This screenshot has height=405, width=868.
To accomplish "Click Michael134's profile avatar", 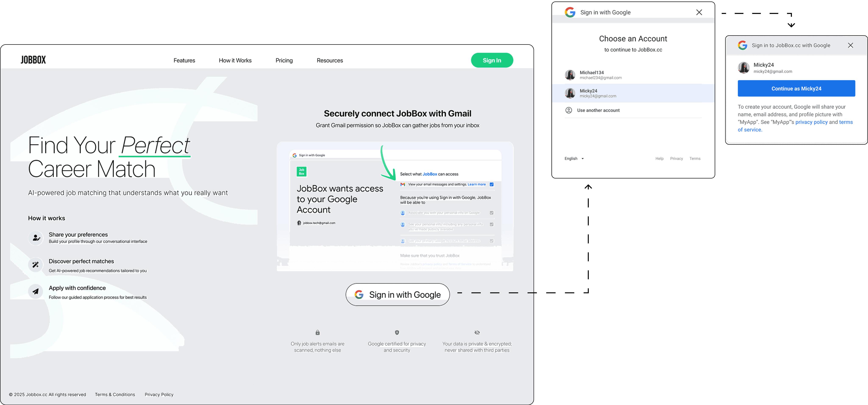I will point(570,75).
